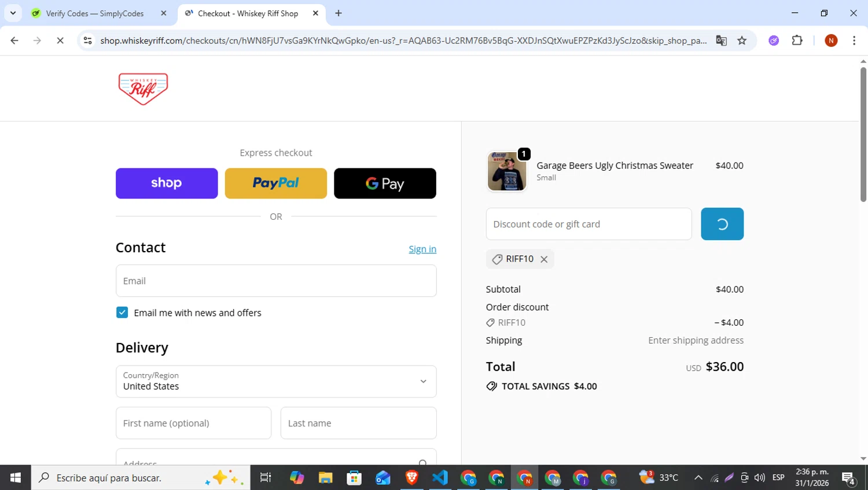Focus the First name (optional) field
Screen dimensions: 868x490
[193, 423]
